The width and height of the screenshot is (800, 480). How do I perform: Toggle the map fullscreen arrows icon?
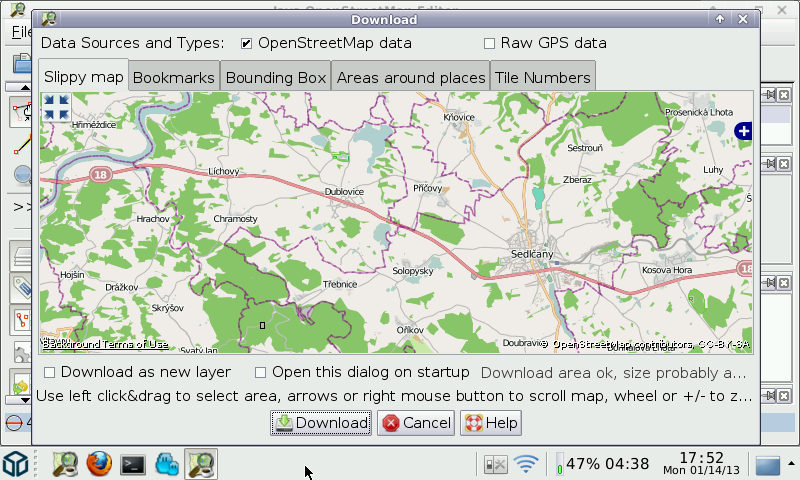(56, 107)
